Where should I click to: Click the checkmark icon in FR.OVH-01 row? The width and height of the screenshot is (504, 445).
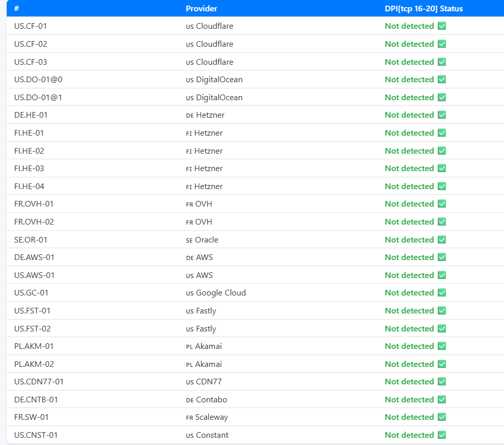click(x=442, y=204)
